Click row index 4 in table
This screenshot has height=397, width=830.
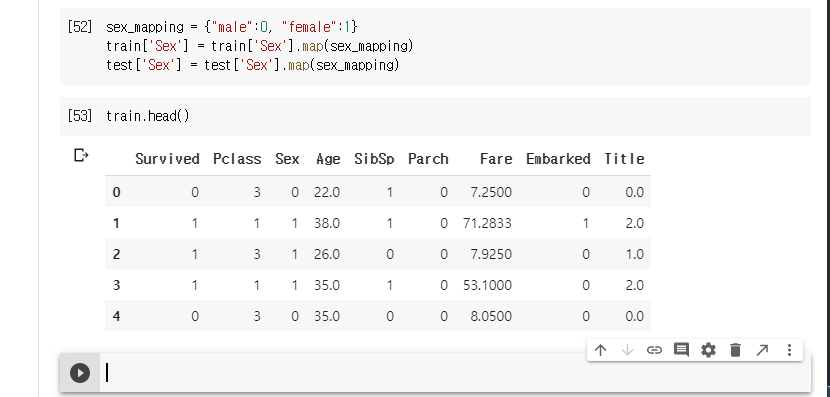pos(116,317)
